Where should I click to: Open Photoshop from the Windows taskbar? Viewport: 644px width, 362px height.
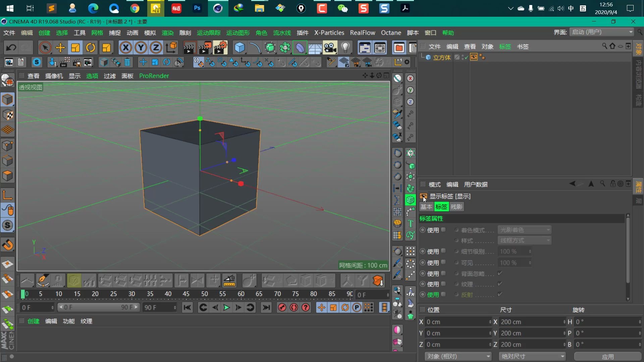pos(197,8)
